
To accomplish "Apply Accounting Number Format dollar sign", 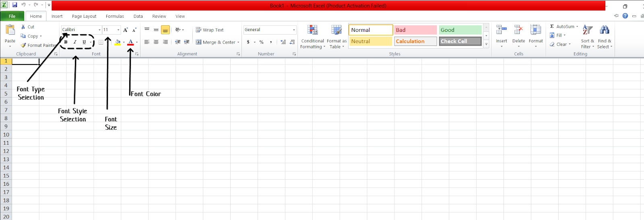I will click(248, 42).
